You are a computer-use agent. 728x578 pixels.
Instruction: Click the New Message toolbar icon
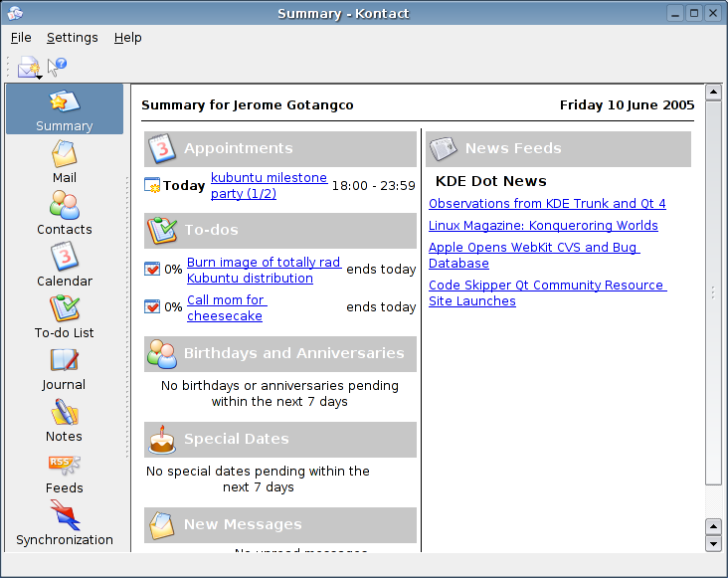tap(28, 67)
